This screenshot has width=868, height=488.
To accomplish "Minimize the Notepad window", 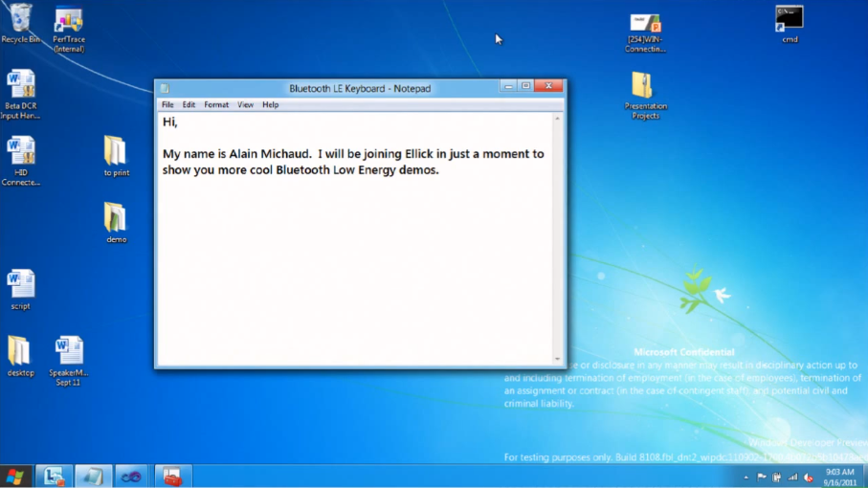I will pyautogui.click(x=508, y=86).
